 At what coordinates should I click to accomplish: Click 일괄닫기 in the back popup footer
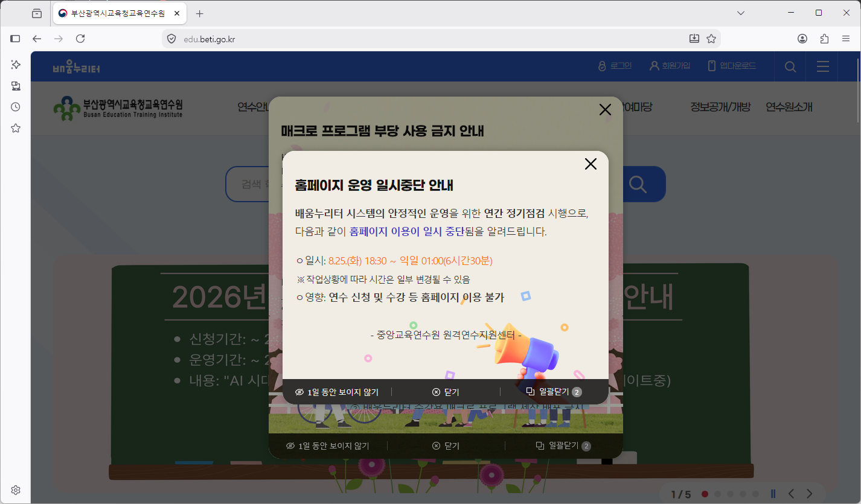tap(563, 446)
